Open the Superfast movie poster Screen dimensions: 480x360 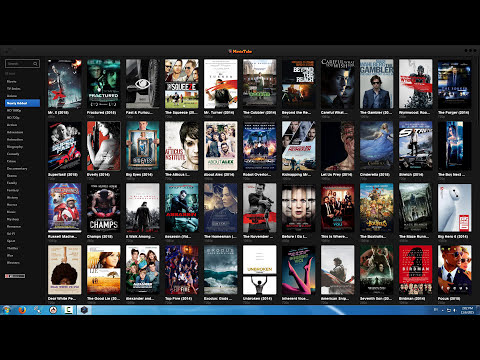[x=65, y=146]
